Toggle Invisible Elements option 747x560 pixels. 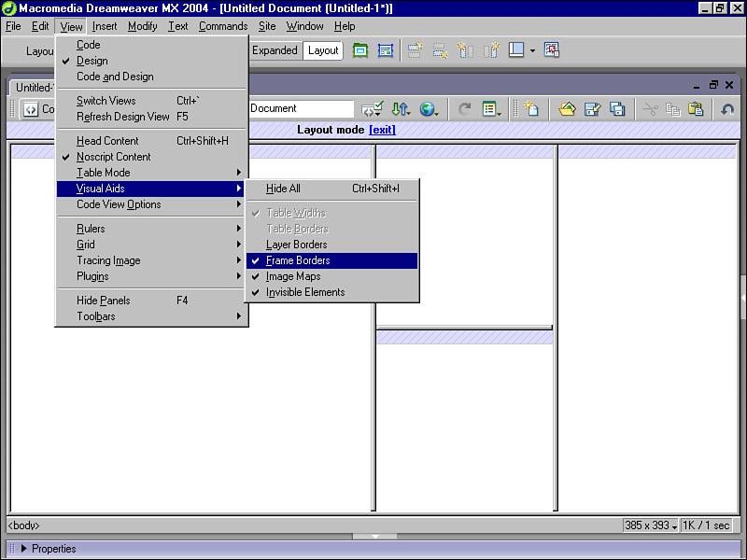tap(304, 292)
